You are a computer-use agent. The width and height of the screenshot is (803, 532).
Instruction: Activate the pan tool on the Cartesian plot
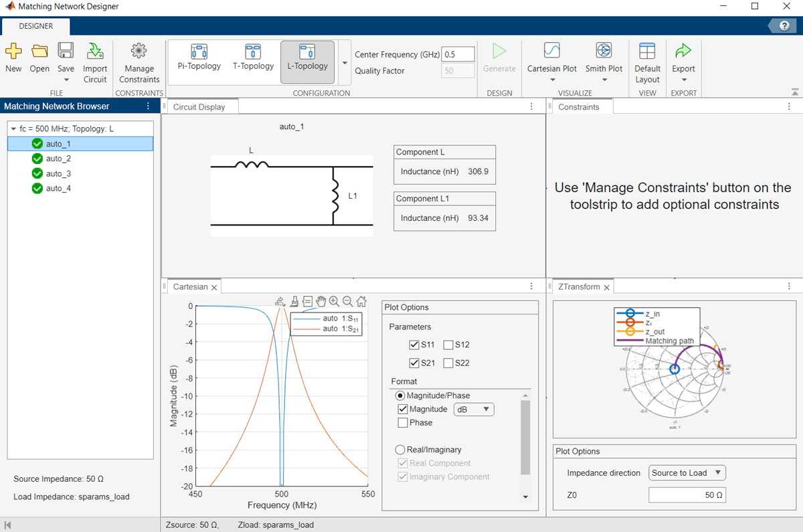click(x=321, y=301)
